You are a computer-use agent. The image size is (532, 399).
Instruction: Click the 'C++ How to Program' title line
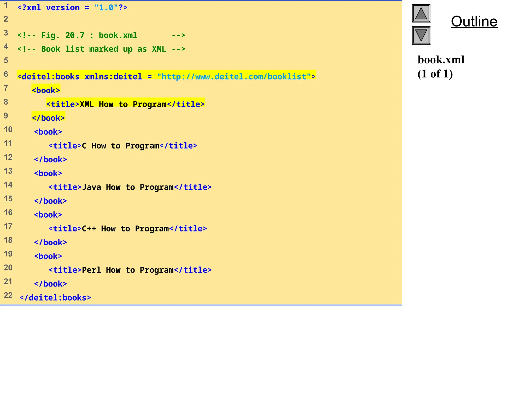pos(128,228)
